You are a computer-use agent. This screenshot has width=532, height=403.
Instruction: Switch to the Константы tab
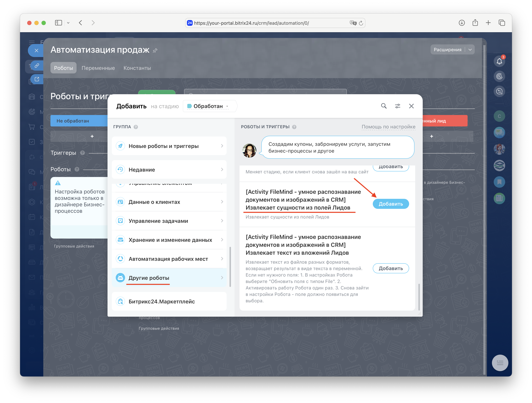[x=137, y=68]
